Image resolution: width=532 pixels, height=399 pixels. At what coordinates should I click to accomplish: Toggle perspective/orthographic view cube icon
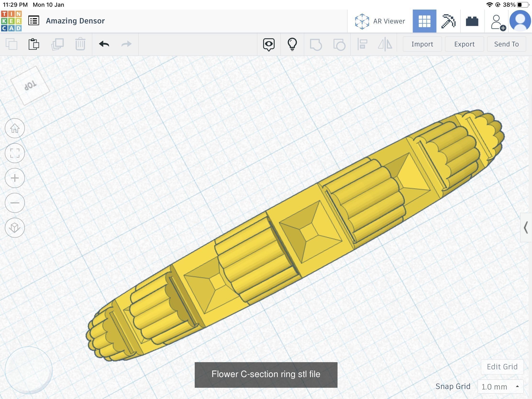15,227
